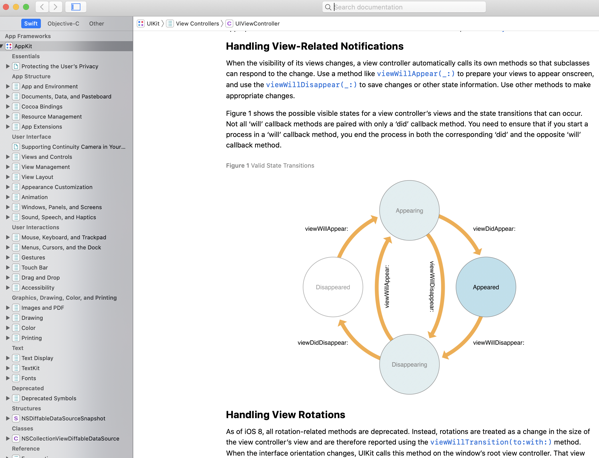Click the NSCollectionViewDiffableDataSource class C icon
Viewport: 599px width, 458px height.
16,439
